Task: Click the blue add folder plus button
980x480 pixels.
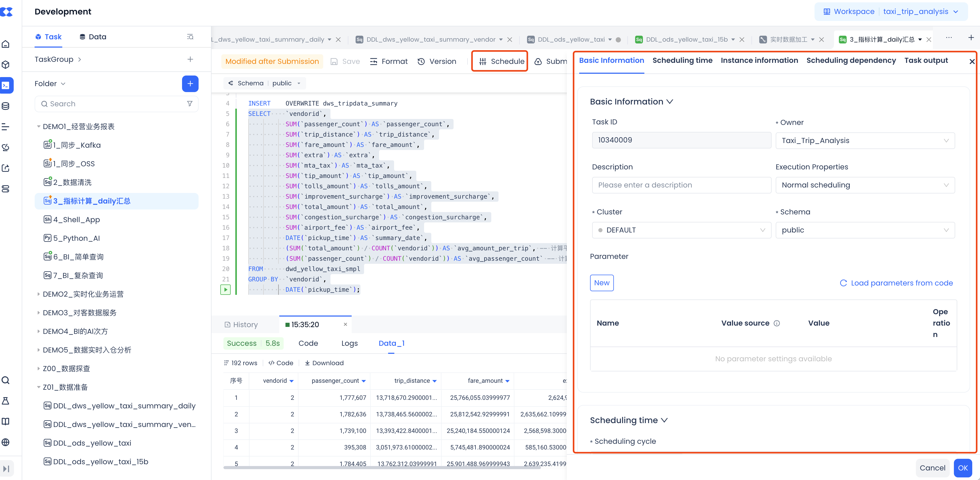Action: (x=190, y=84)
